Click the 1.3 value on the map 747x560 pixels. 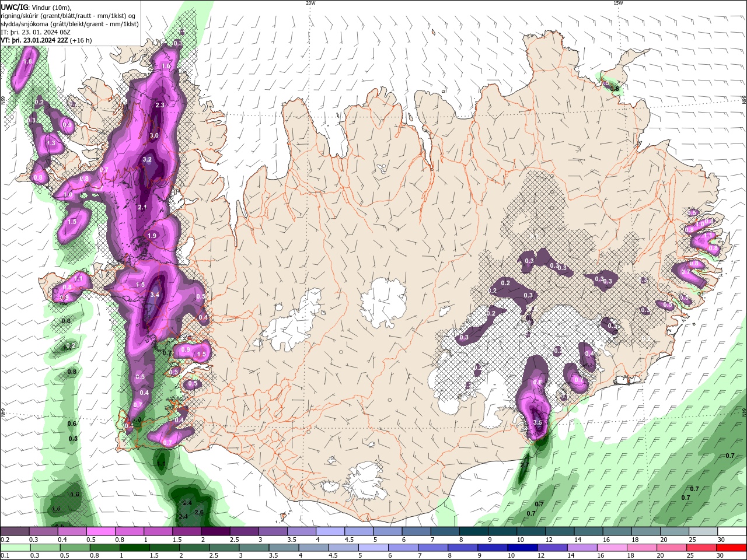(x=51, y=143)
